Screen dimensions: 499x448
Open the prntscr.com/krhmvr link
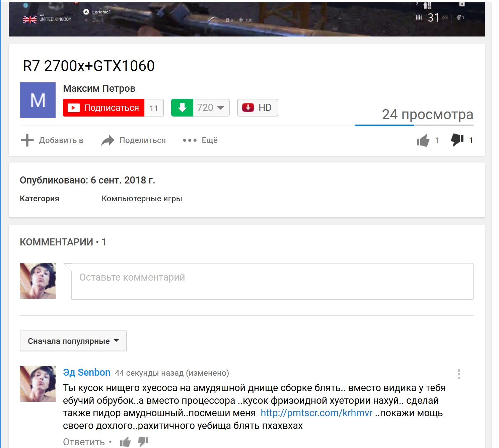[316, 413]
